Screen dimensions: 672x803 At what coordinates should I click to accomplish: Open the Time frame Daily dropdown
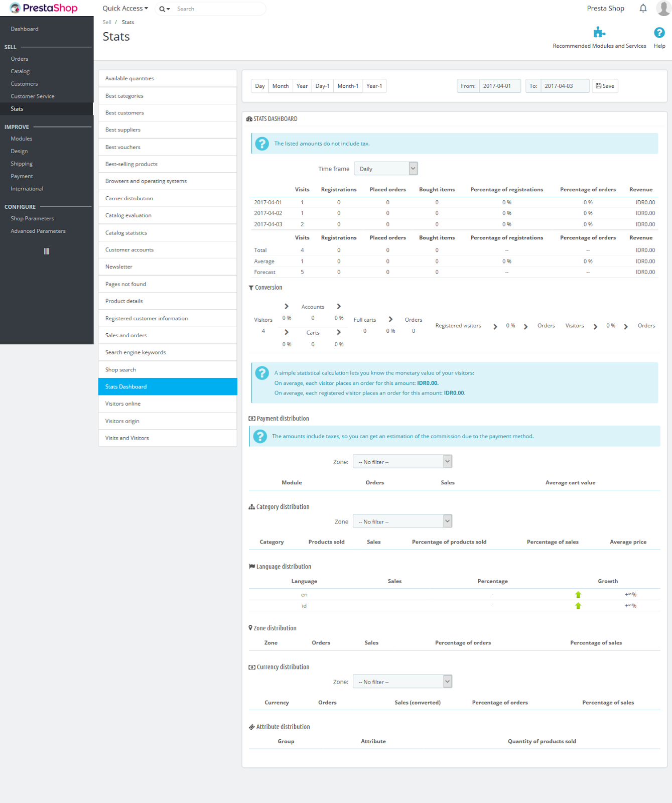386,169
